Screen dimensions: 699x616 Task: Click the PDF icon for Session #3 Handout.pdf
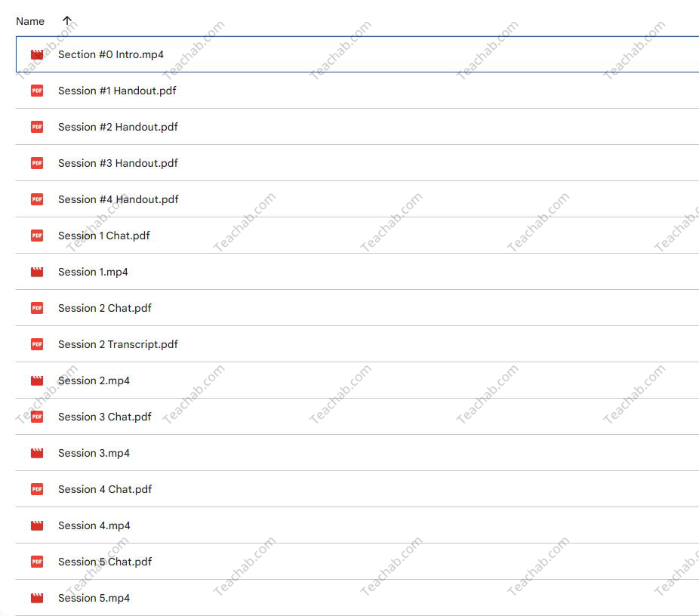(x=37, y=163)
